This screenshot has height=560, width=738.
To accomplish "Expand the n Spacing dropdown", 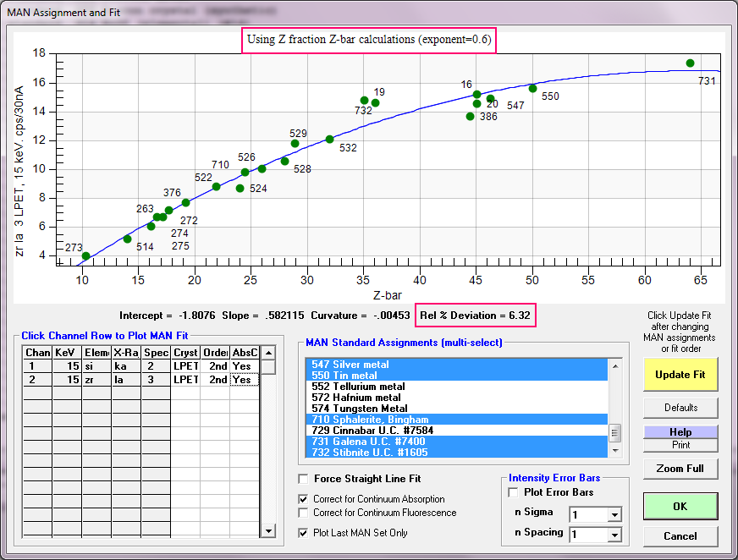I will [614, 535].
